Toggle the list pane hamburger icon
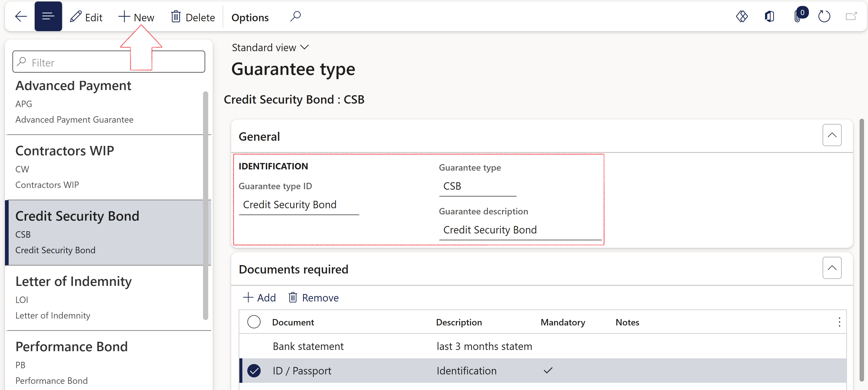 tap(48, 17)
